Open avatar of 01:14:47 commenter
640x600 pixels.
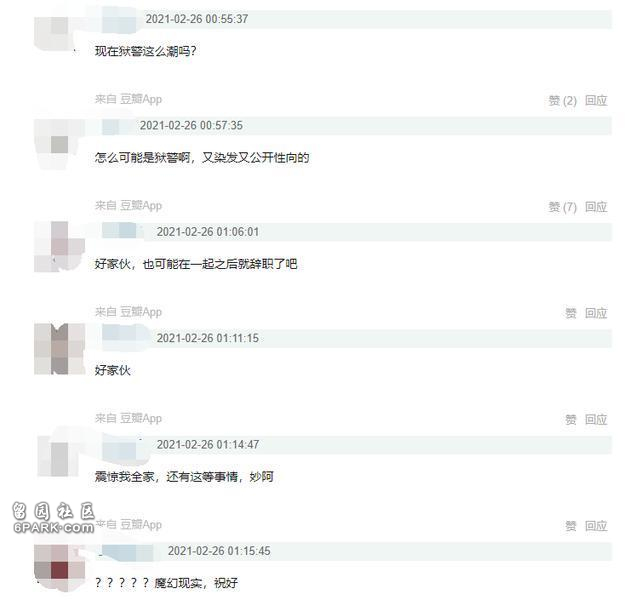tap(59, 455)
